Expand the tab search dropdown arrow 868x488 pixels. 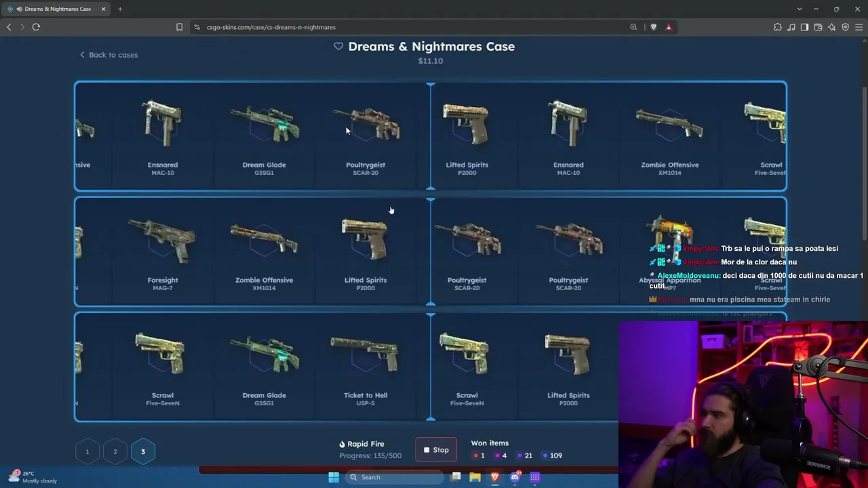click(800, 9)
